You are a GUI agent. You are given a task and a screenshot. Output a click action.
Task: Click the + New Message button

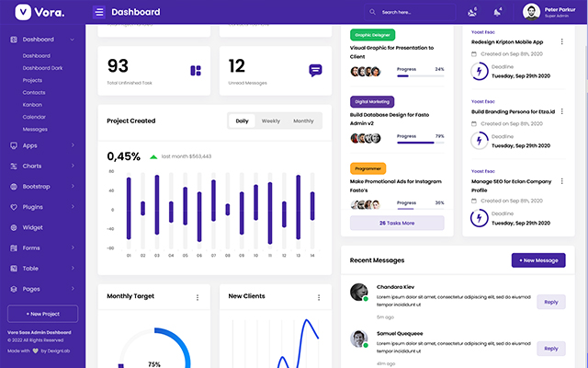537,260
